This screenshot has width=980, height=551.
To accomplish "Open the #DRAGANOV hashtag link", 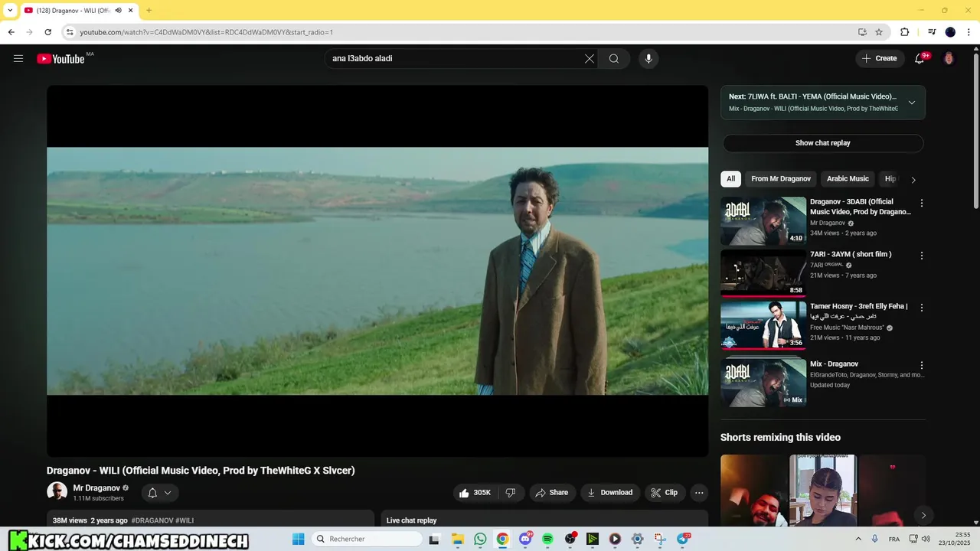I will [152, 520].
